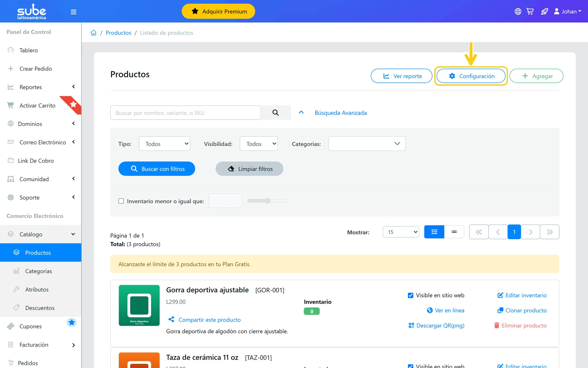The height and width of the screenshot is (368, 588).
Task: Switch to compact list view icon
Action: coord(454,232)
